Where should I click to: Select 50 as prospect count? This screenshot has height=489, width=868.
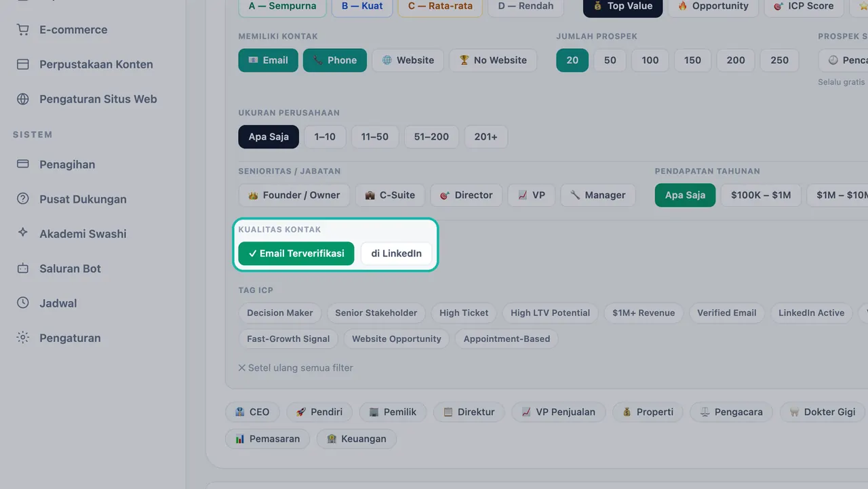tap(610, 60)
